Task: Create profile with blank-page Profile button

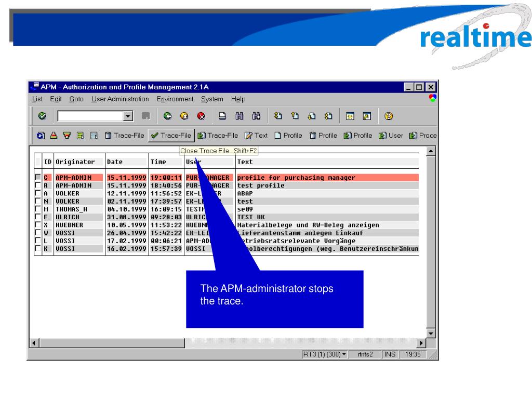Action: (288, 136)
